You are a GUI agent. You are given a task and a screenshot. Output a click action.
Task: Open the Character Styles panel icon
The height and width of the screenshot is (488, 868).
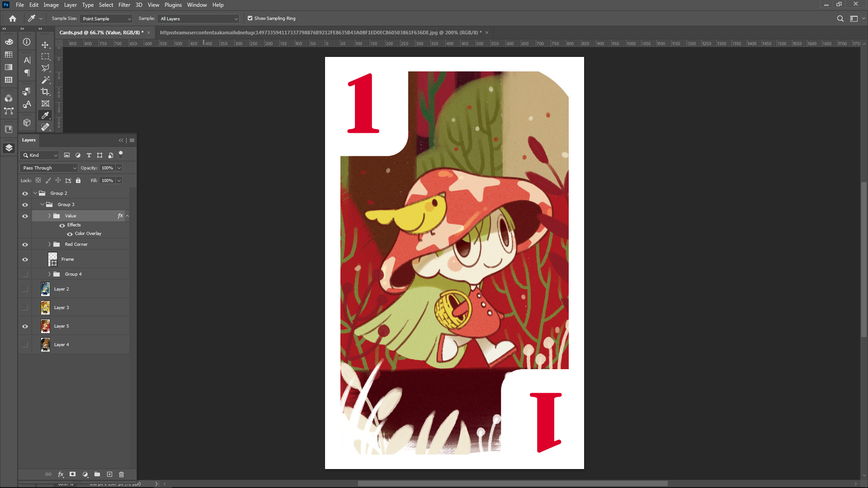pos(27,104)
